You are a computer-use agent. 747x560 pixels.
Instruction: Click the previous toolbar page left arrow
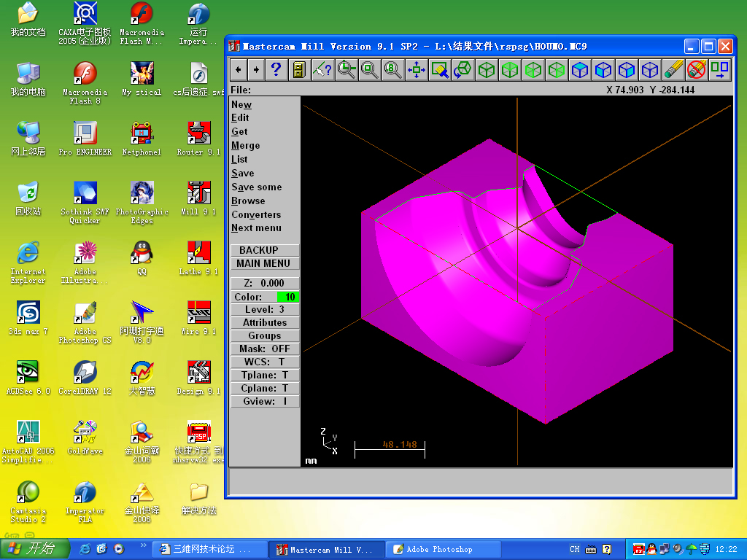coord(239,70)
